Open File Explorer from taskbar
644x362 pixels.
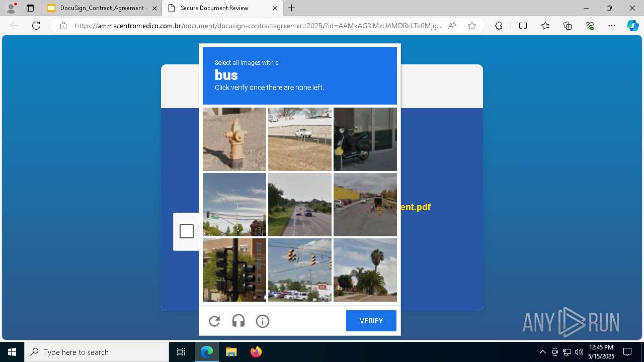(x=231, y=352)
